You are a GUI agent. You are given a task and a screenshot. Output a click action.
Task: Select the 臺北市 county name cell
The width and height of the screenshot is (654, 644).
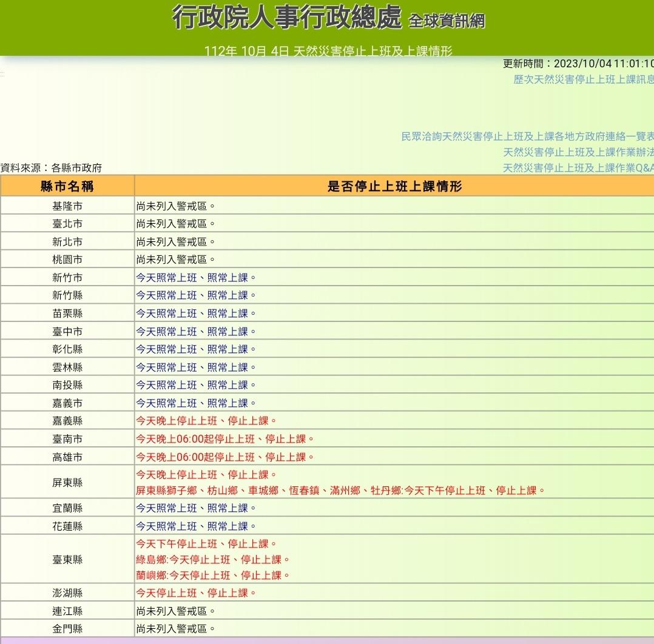[x=67, y=224]
